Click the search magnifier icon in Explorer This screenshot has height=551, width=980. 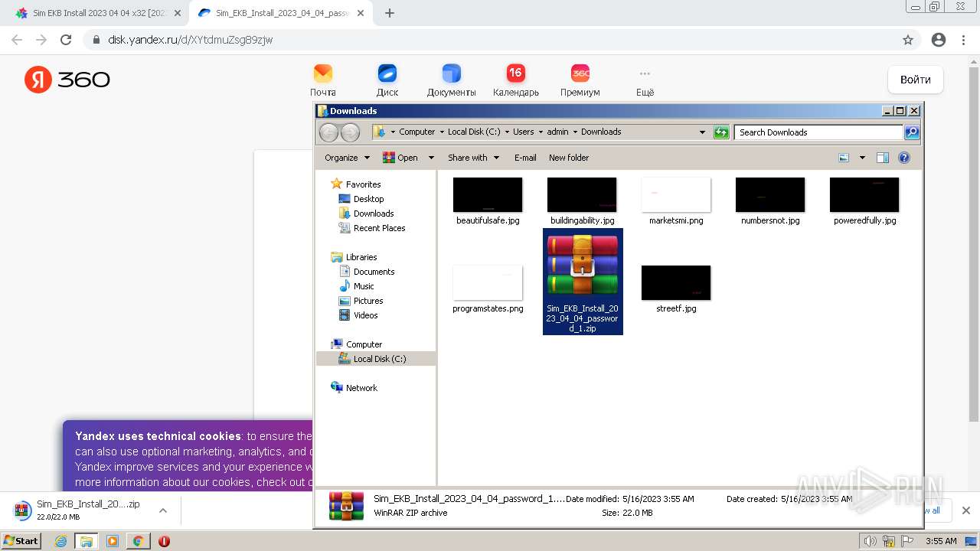[x=912, y=132]
